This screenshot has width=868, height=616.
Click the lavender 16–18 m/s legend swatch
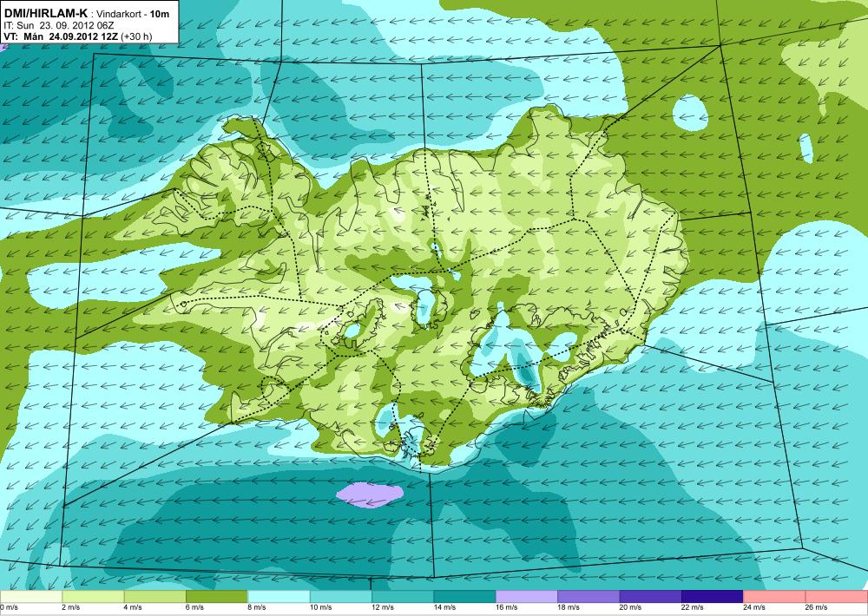pos(527,597)
